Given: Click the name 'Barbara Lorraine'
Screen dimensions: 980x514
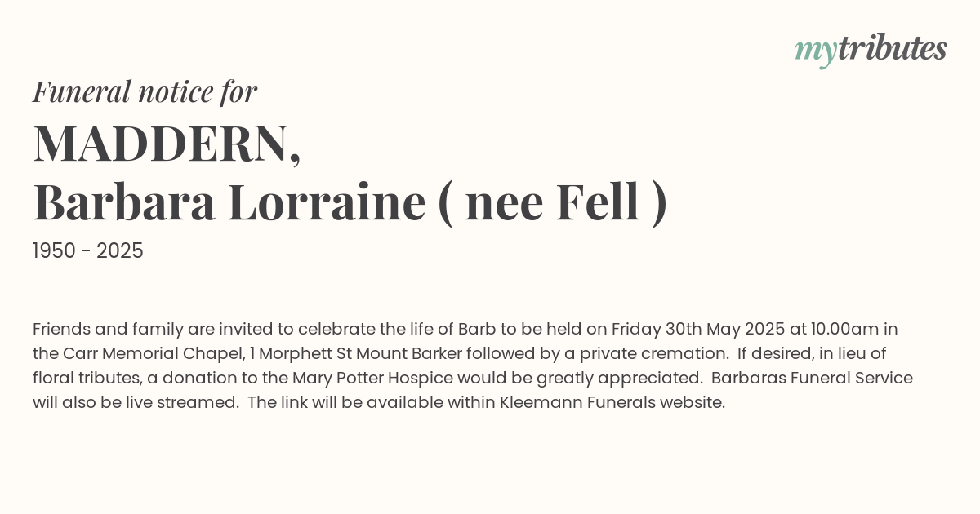Looking at the screenshot, I should pos(229,203).
